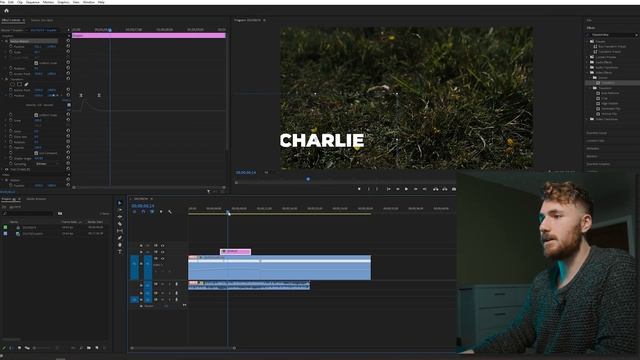Select the Ripple Edit tool

120,217
